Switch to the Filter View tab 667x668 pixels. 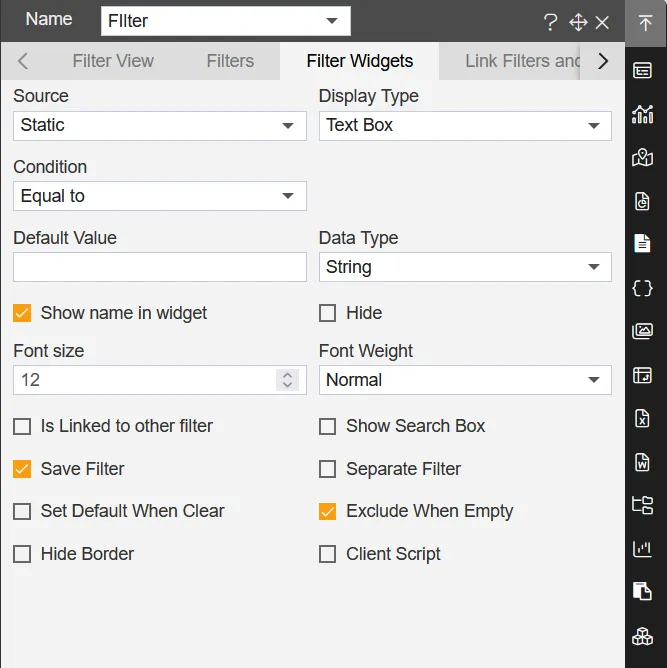[113, 61]
